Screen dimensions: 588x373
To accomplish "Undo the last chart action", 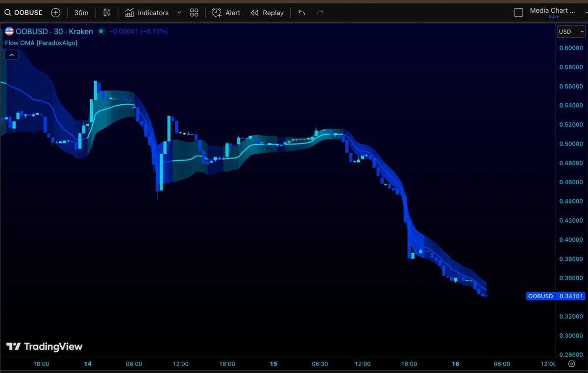I will click(302, 13).
